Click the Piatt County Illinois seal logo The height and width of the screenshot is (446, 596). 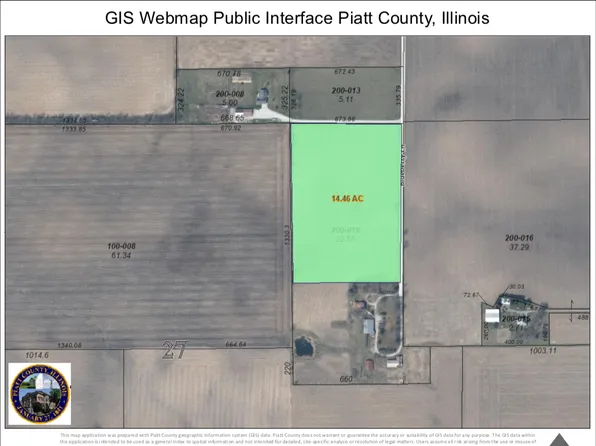tap(40, 394)
